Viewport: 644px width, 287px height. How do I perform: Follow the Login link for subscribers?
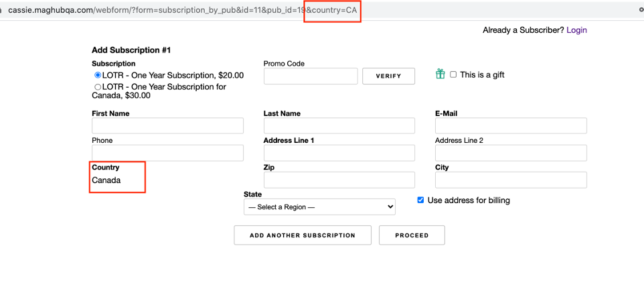click(x=576, y=30)
